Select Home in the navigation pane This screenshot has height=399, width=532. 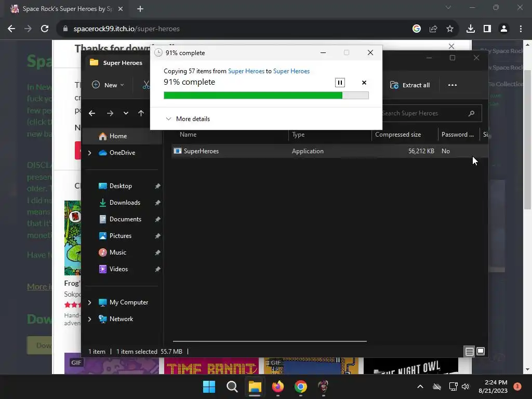pos(118,136)
